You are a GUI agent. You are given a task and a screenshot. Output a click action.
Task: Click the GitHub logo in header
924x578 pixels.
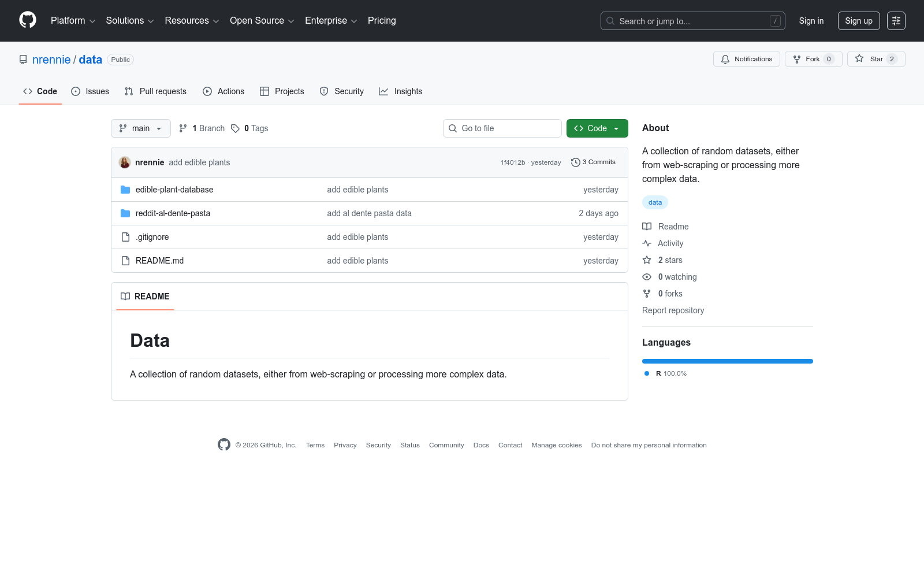pyautogui.click(x=28, y=20)
